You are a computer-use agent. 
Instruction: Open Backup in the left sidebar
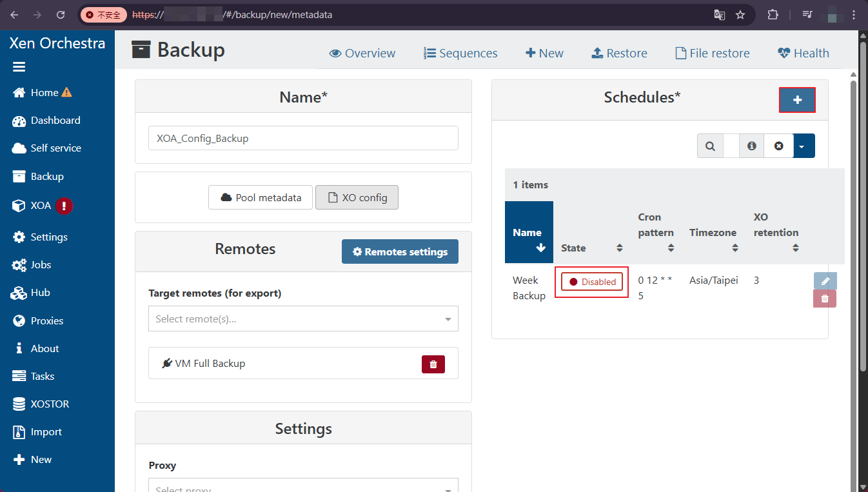pos(38,177)
